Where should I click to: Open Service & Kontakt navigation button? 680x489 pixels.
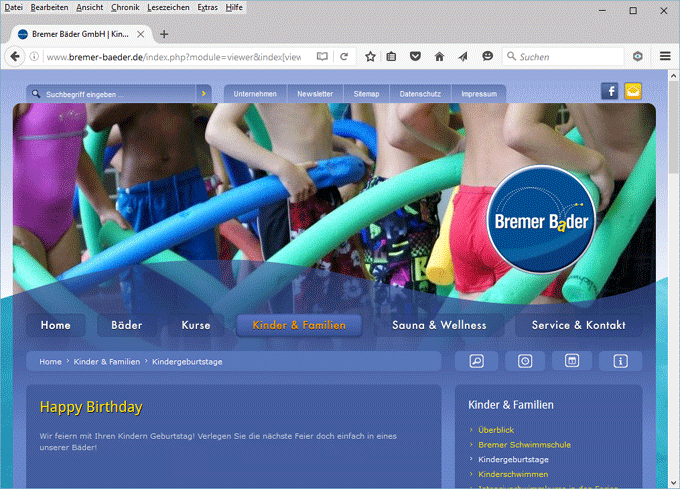point(579,325)
